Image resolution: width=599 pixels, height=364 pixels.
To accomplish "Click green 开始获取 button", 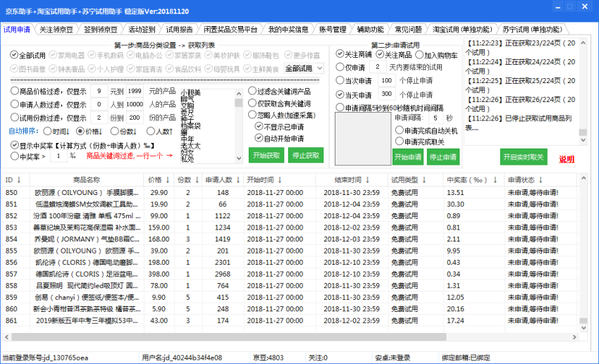I will (266, 156).
